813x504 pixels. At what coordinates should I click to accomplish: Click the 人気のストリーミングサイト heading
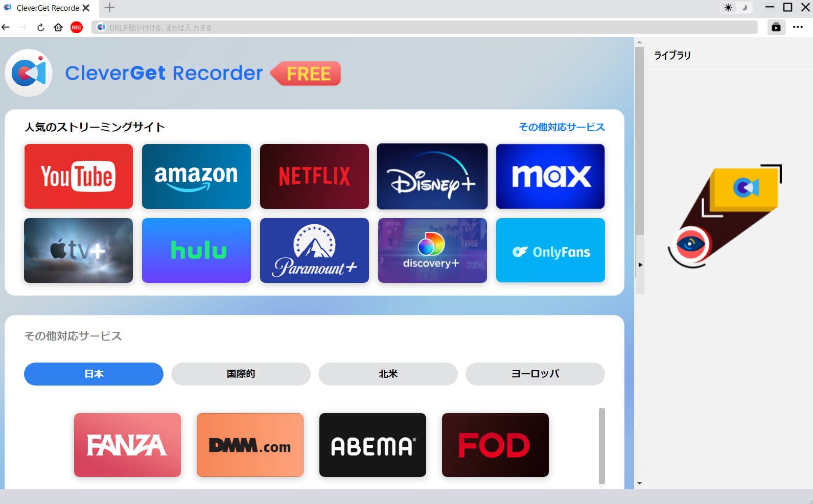[95, 127]
